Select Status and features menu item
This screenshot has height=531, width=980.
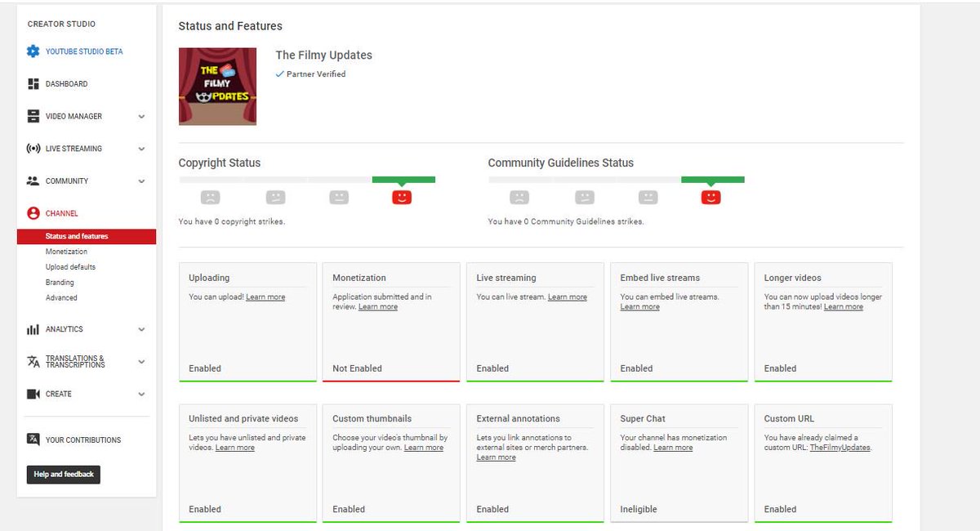tap(87, 236)
